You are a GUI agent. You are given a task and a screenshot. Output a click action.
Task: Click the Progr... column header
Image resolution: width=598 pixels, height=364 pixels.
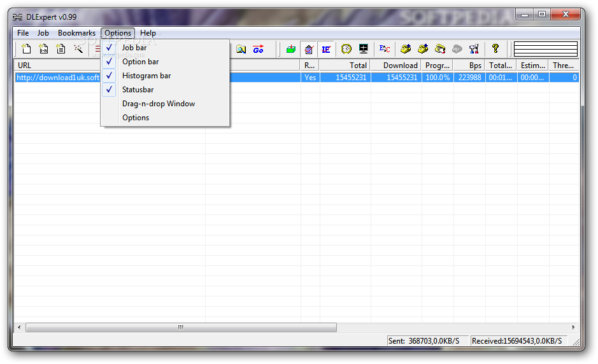pos(438,65)
